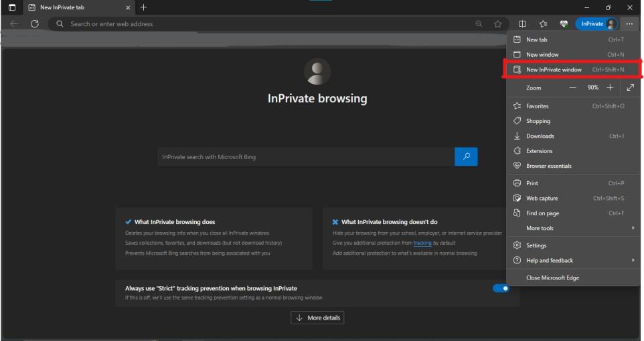Select Web capture from the menu
The image size is (644, 341).
573,198
